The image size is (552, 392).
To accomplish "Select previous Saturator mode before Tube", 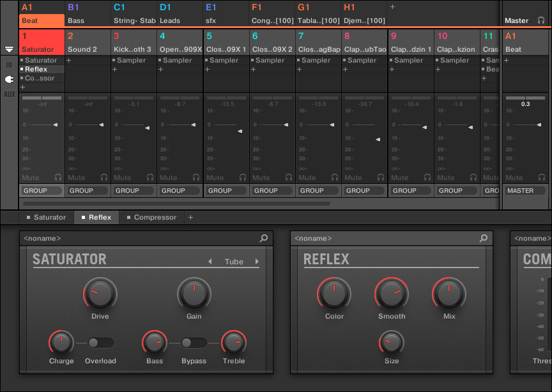I will click(210, 262).
